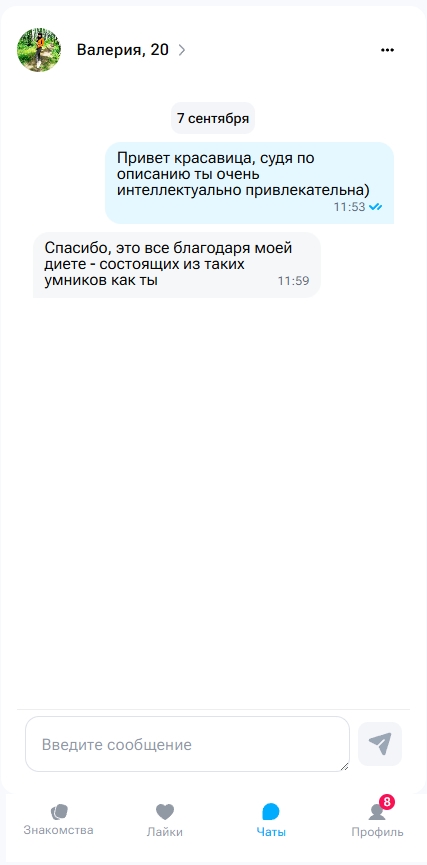This screenshot has width=427, height=865.
Task: Expand profile via chevron next to Валерия
Action: [182, 50]
